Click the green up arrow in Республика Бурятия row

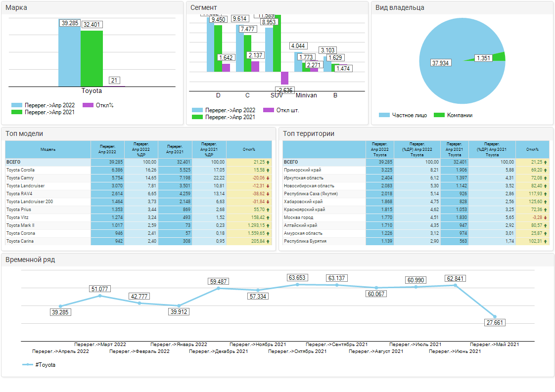pos(546,241)
